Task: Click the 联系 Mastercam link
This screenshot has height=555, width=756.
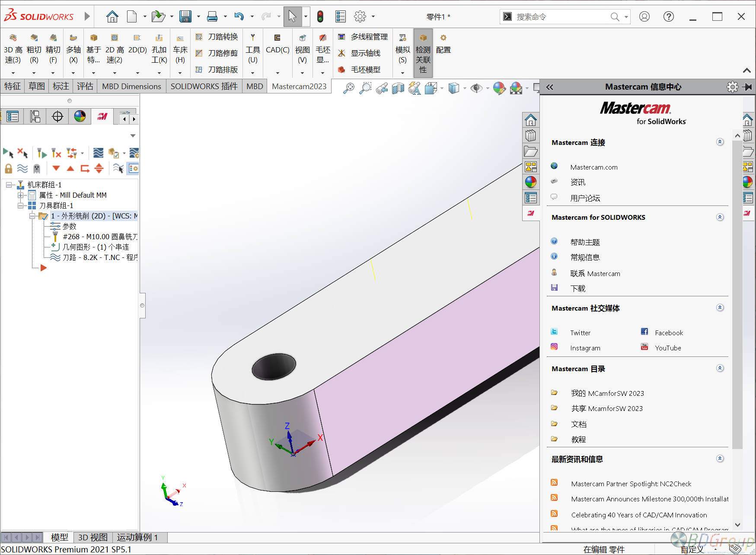Action: tap(595, 273)
